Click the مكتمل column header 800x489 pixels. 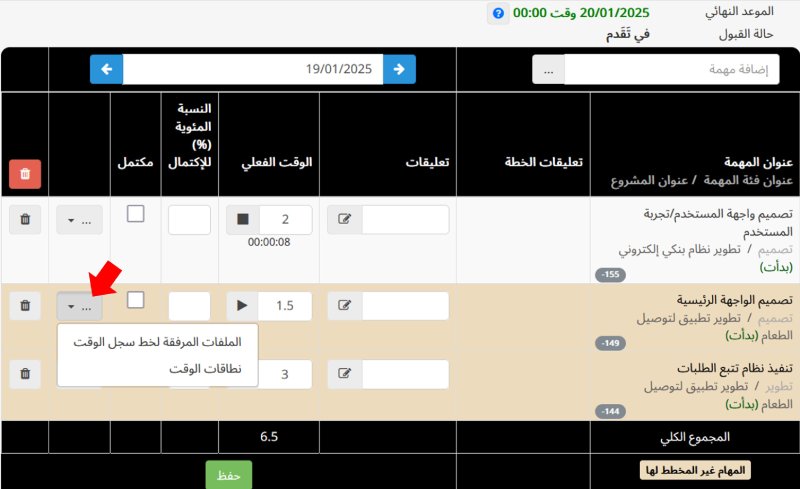point(135,162)
